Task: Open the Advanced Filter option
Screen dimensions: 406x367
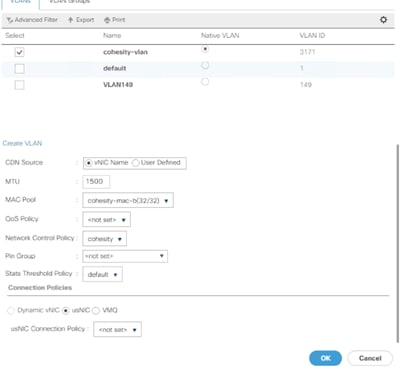Action: pos(32,20)
